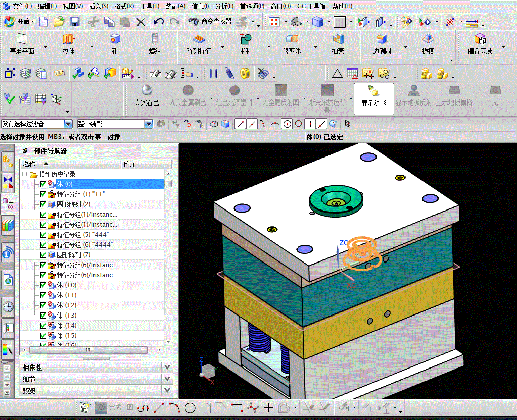The image size is (517, 420).
Task: Click the navigator vertical scrollbar thumb
Action: [168, 183]
